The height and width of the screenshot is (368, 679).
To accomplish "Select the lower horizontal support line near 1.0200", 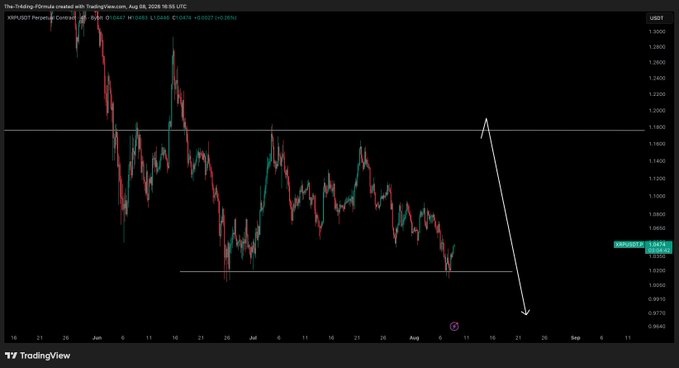I will click(x=346, y=271).
